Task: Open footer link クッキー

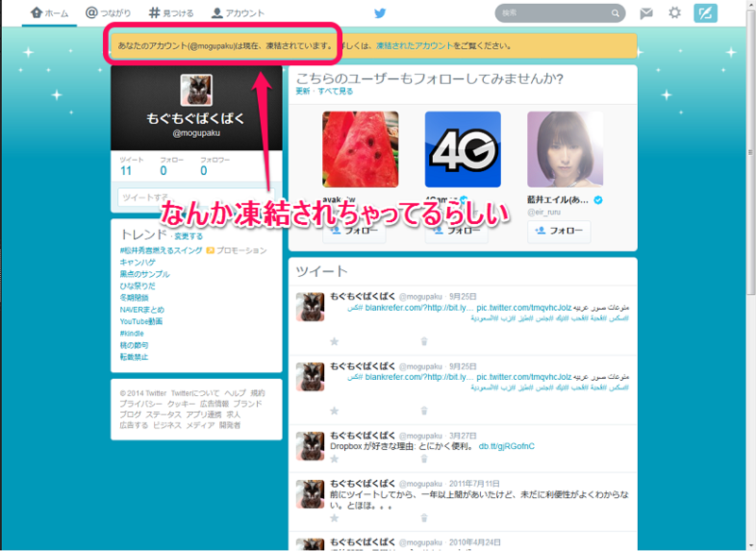Action: coord(181,404)
